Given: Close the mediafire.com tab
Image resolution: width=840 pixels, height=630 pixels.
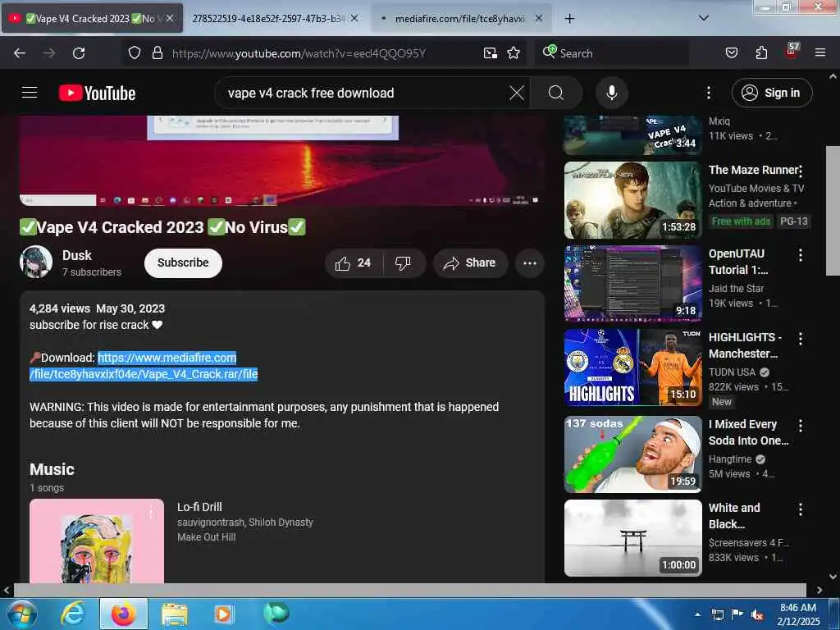Looking at the screenshot, I should click(x=539, y=18).
